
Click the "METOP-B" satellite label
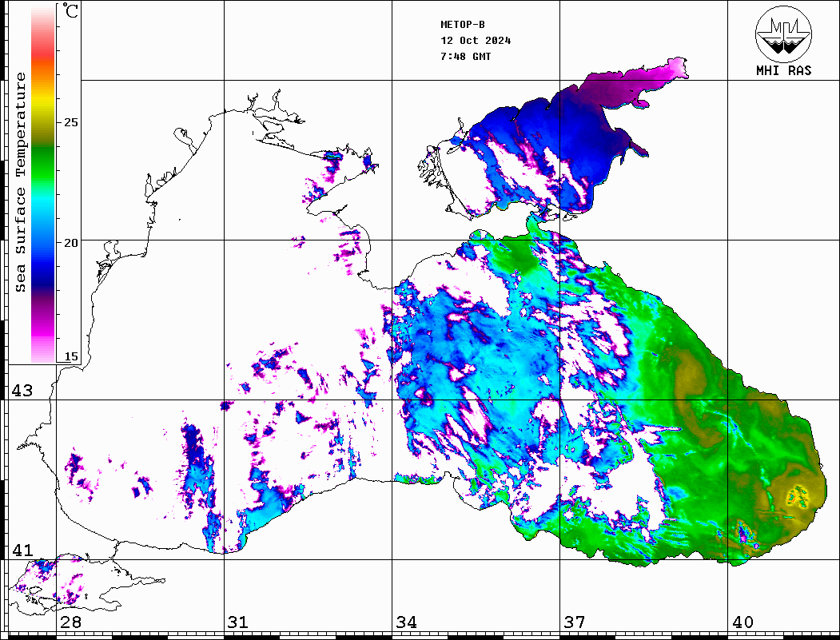click(463, 25)
